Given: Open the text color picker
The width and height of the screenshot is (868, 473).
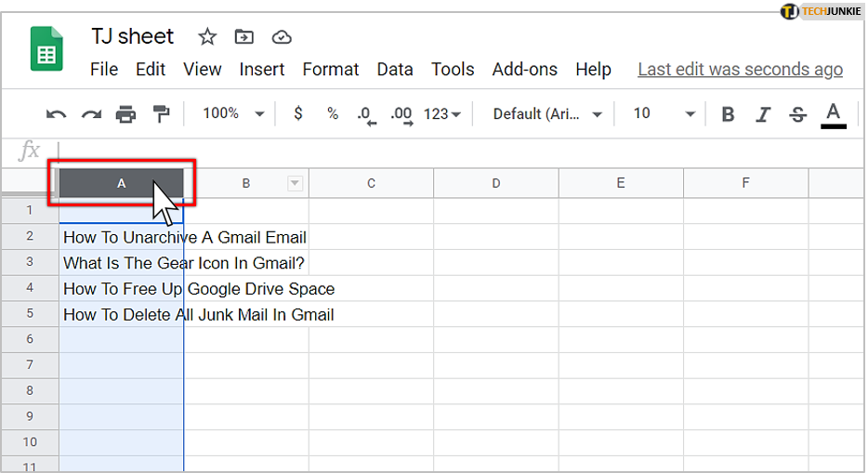Looking at the screenshot, I should pos(833,115).
